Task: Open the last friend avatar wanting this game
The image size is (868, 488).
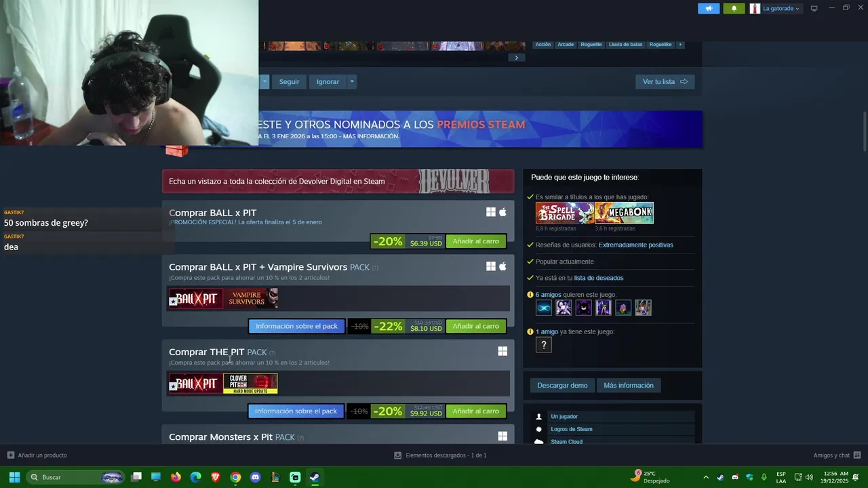Action: pos(643,308)
